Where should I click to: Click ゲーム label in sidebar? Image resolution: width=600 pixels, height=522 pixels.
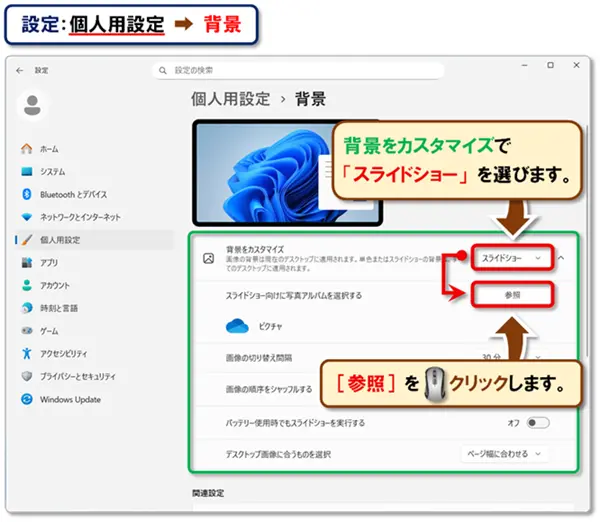tap(49, 331)
